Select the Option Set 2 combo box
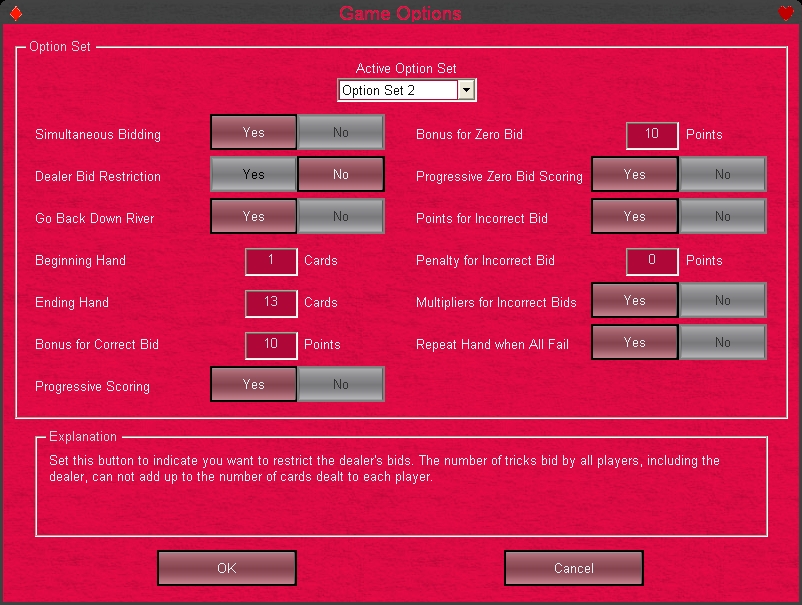 [x=407, y=90]
